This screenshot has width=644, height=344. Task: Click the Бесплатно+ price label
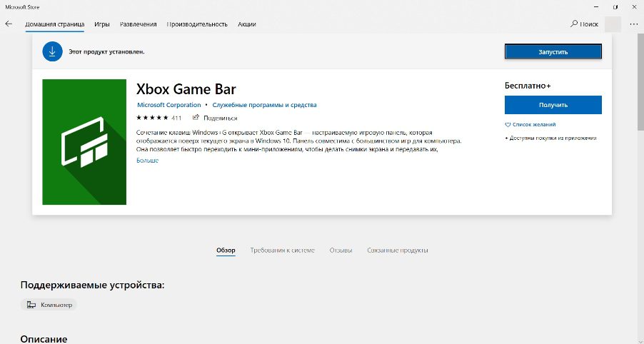point(528,86)
